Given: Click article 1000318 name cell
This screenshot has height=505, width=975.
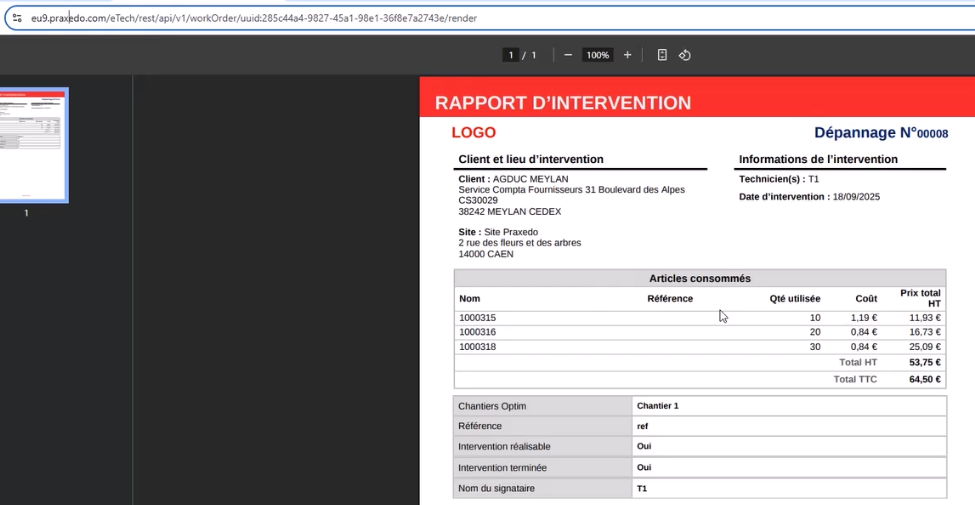Looking at the screenshot, I should coord(478,347).
